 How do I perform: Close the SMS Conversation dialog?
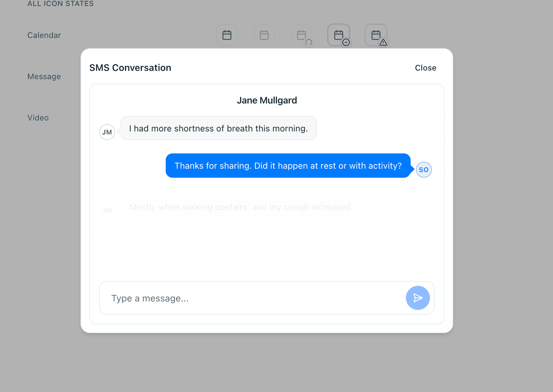click(x=426, y=68)
